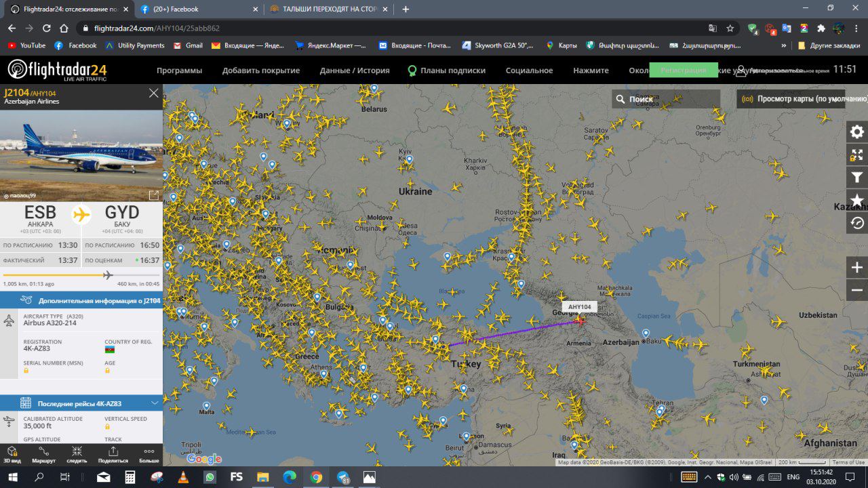Click the flight progress bar plane marker

point(107,274)
